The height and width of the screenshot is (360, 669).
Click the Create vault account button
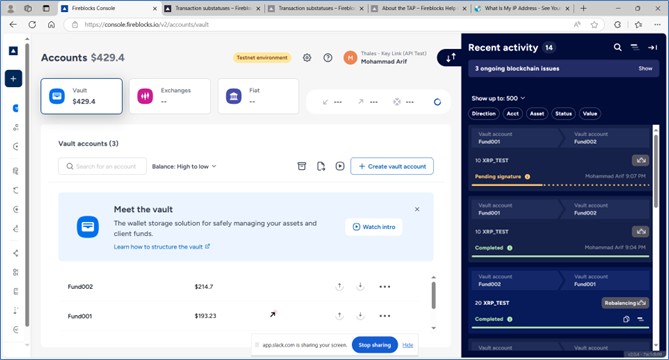pyautogui.click(x=392, y=166)
